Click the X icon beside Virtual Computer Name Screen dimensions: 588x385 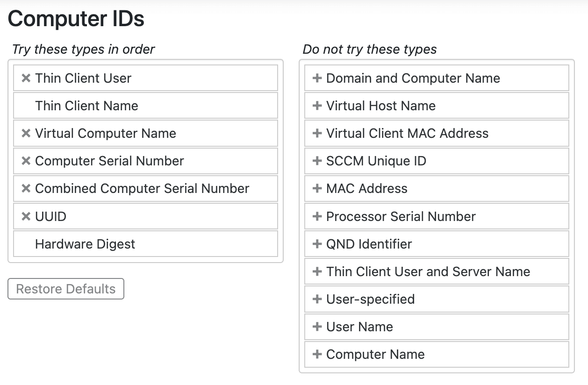tap(26, 134)
